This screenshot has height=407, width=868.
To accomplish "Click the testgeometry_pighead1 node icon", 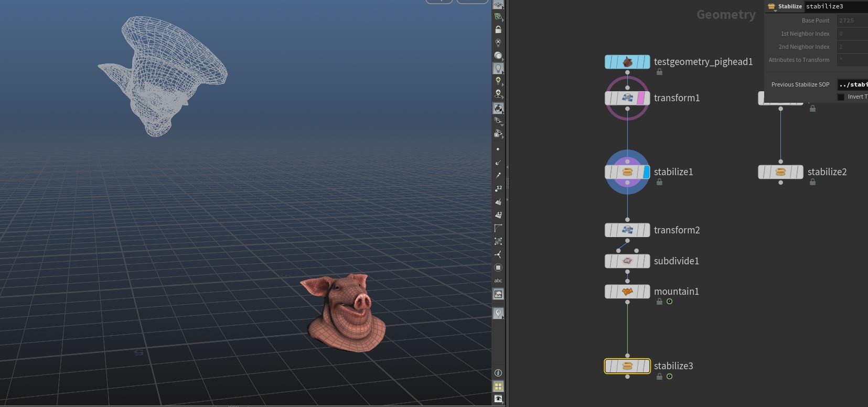I will point(627,62).
